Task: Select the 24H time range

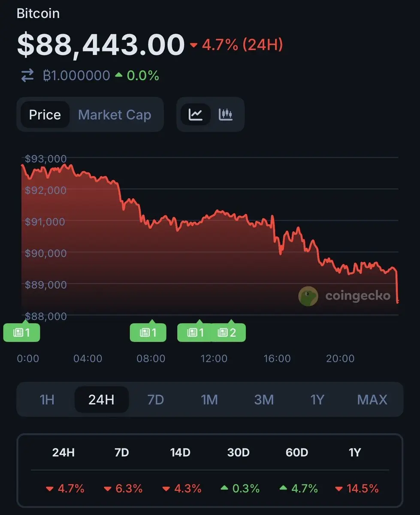Action: (101, 400)
